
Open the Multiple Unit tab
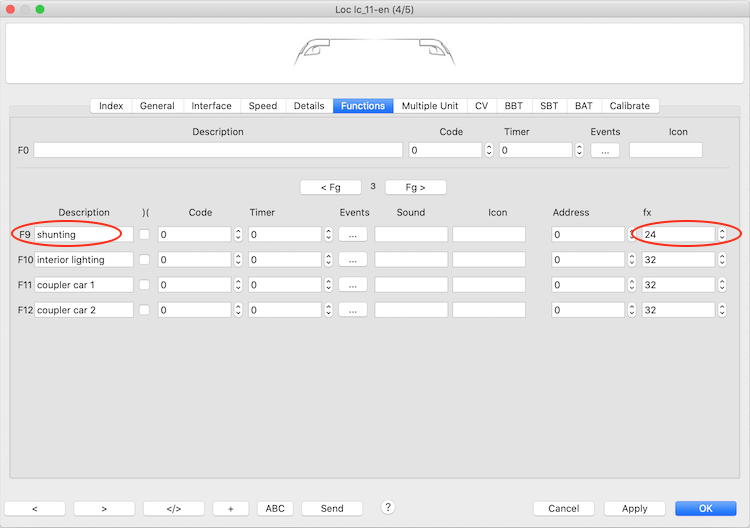pyautogui.click(x=430, y=105)
